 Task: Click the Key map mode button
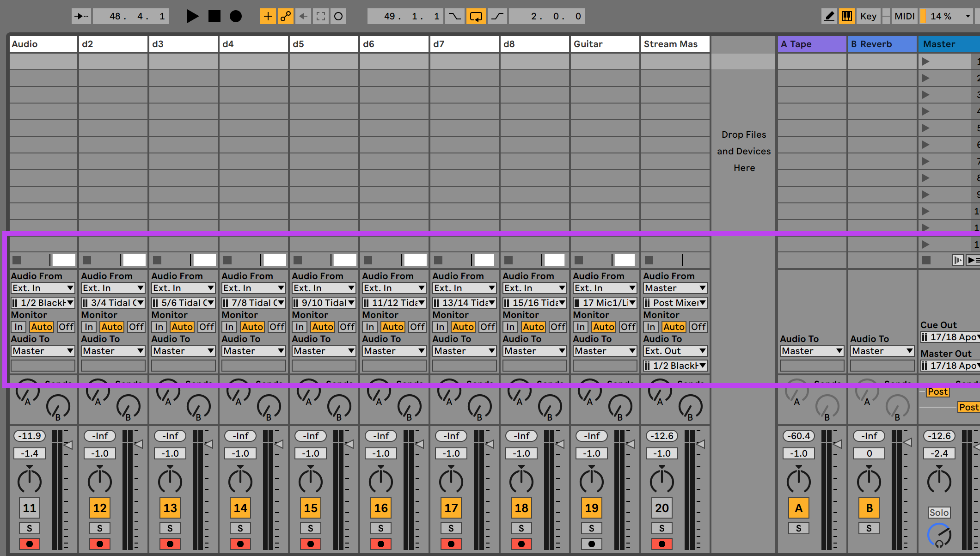[868, 16]
